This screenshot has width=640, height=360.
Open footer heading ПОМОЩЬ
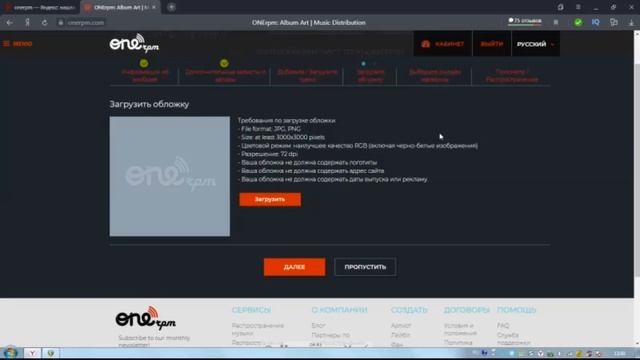coord(516,310)
